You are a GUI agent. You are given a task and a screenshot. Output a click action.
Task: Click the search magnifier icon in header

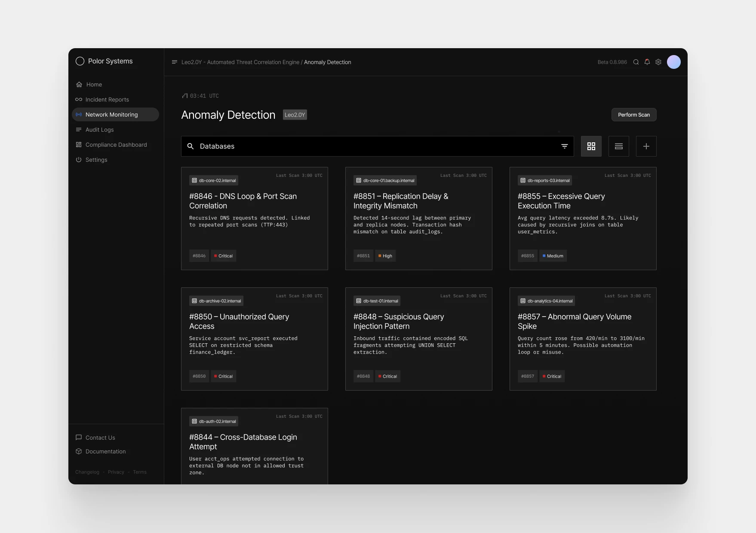(636, 62)
